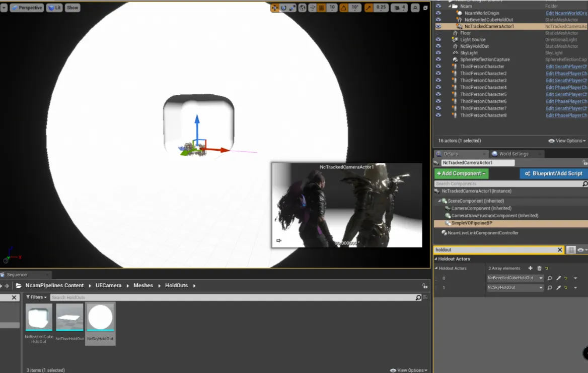Screen dimensions: 588x373
Task: Open the Perspective viewport type dropdown
Action: tap(27, 8)
